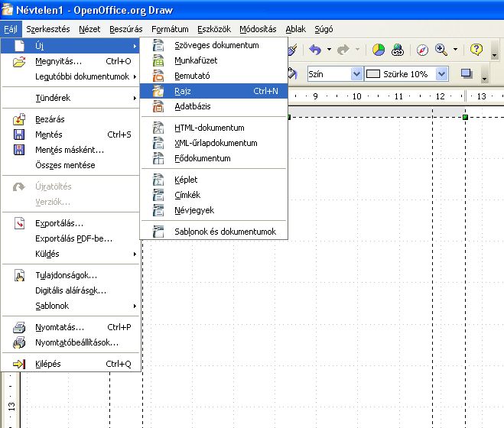Open the Szürke 10% color dropdown
Viewport: 504px width, 428px height.
tap(441, 74)
